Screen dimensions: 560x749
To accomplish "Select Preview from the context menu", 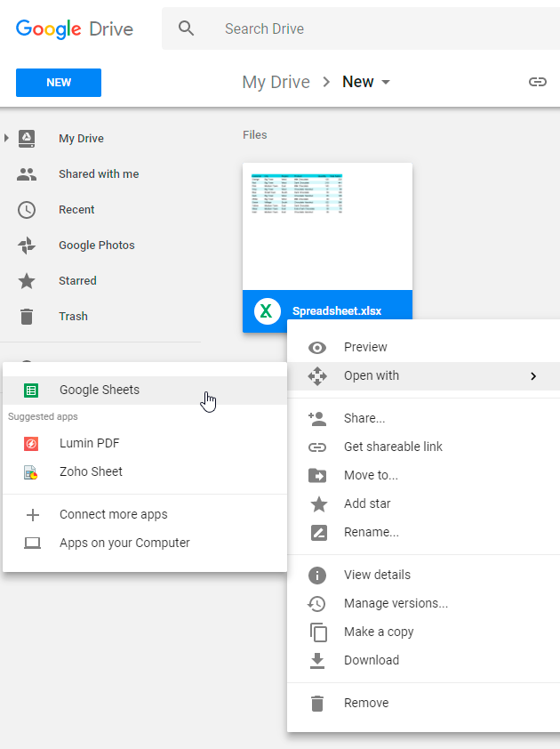I will pos(365,347).
